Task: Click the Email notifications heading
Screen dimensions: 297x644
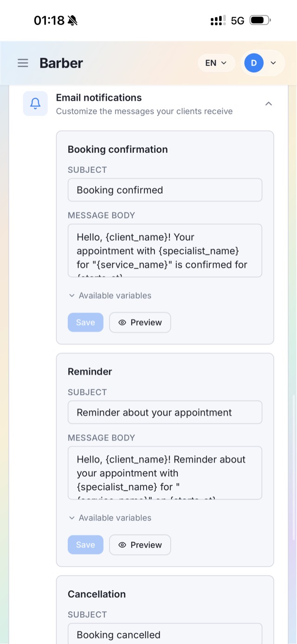Action: pos(99,98)
